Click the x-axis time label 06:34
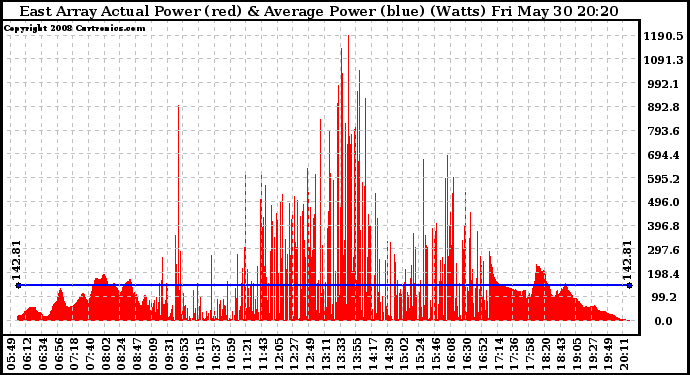690x375 pixels. [x=43, y=354]
